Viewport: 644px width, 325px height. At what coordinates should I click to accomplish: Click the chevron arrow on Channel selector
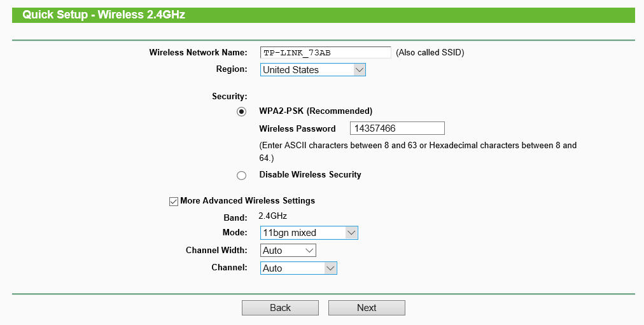[x=330, y=268]
